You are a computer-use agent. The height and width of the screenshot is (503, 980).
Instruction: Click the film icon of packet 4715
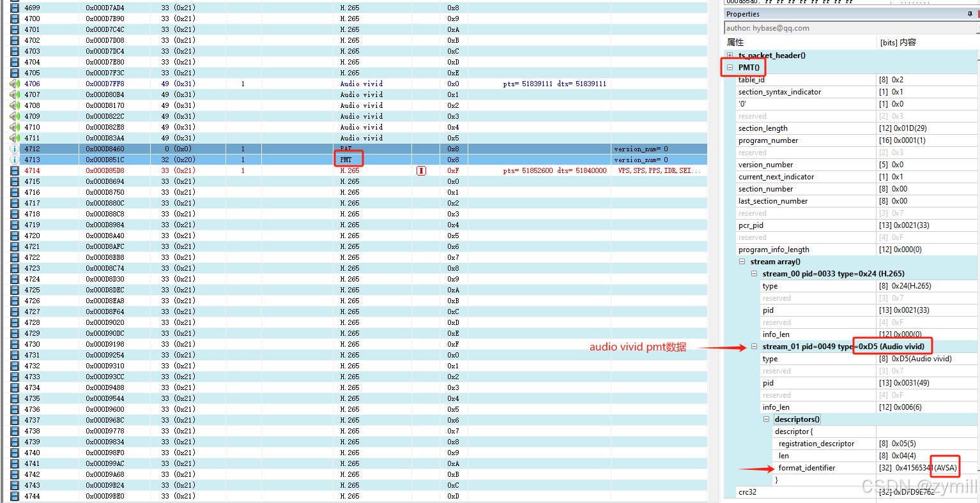(15, 181)
